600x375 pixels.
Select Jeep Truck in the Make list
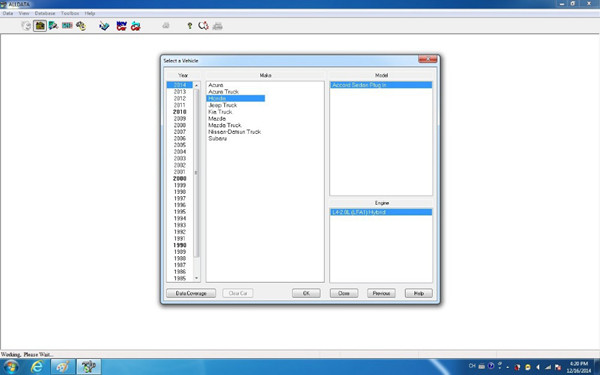(223, 105)
